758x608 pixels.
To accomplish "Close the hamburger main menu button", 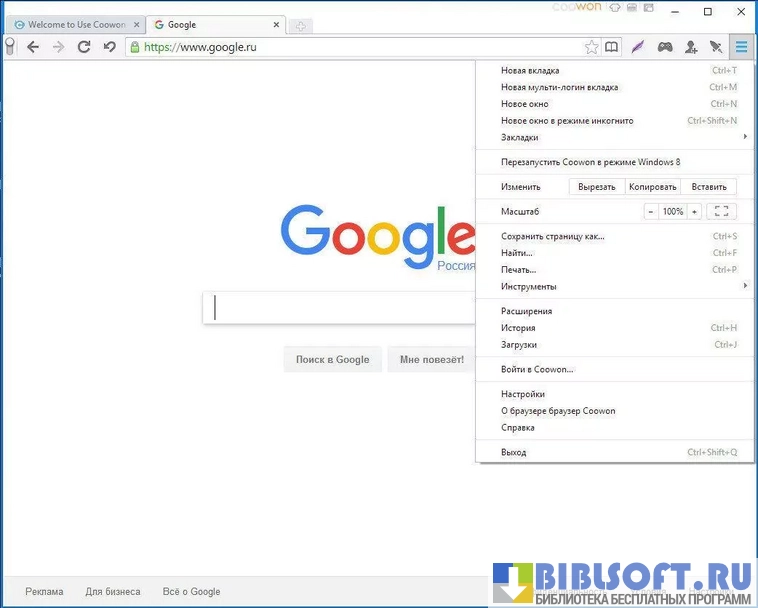I will pos(741,47).
